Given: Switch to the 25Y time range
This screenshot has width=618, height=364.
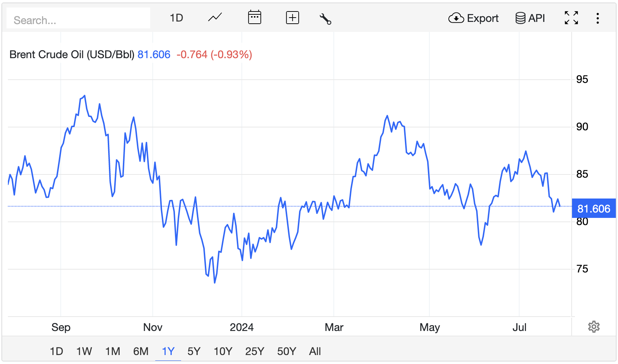Looking at the screenshot, I should (x=255, y=351).
